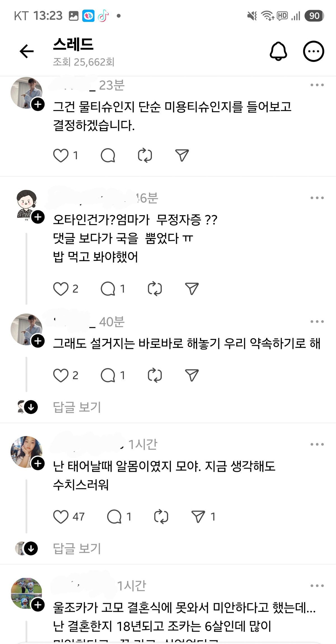Repost the 물티슈인지 comment
This screenshot has width=336, height=644.
click(145, 155)
